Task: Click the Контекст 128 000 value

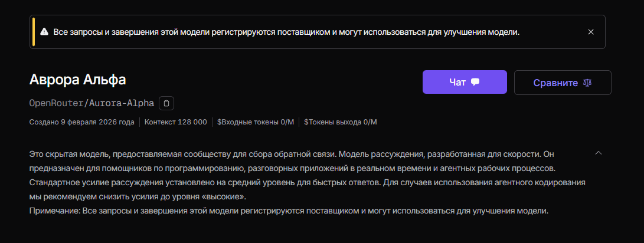Action: 176,122
